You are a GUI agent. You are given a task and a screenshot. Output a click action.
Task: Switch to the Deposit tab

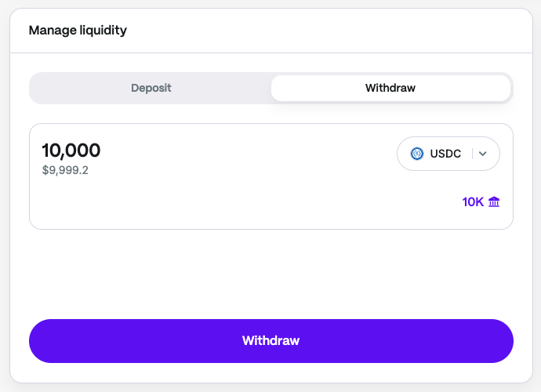pos(151,88)
